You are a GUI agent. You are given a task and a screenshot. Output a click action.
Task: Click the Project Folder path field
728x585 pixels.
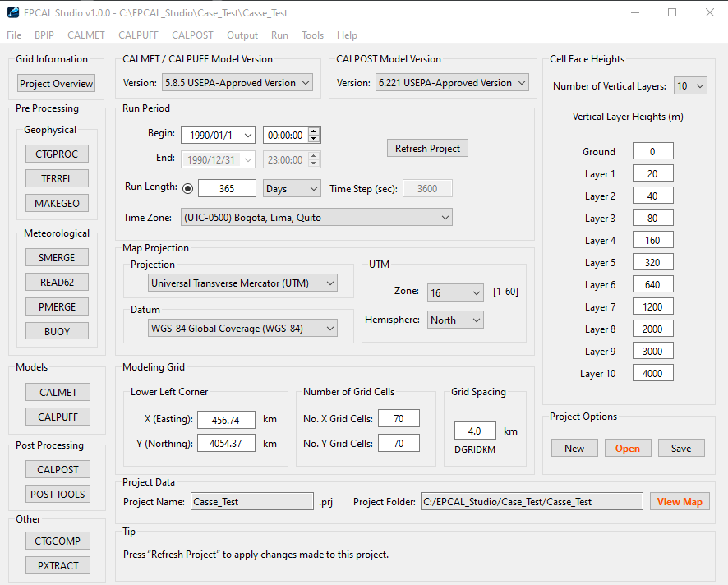click(532, 501)
